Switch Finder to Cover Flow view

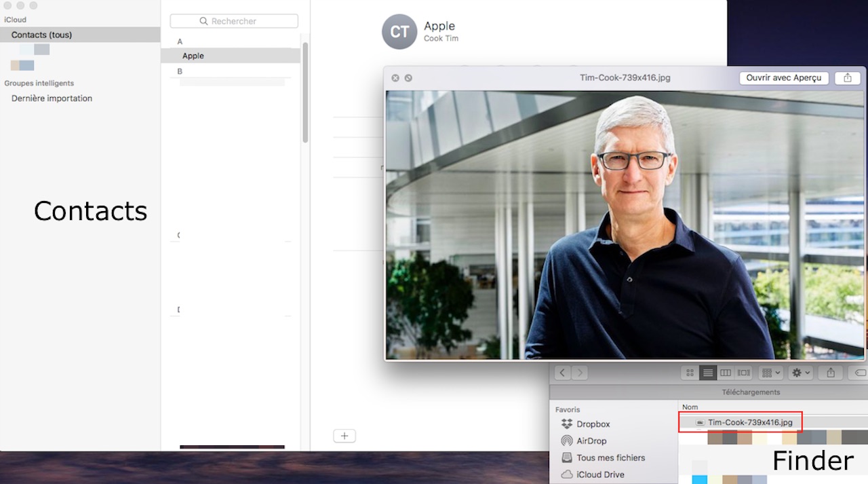click(744, 373)
